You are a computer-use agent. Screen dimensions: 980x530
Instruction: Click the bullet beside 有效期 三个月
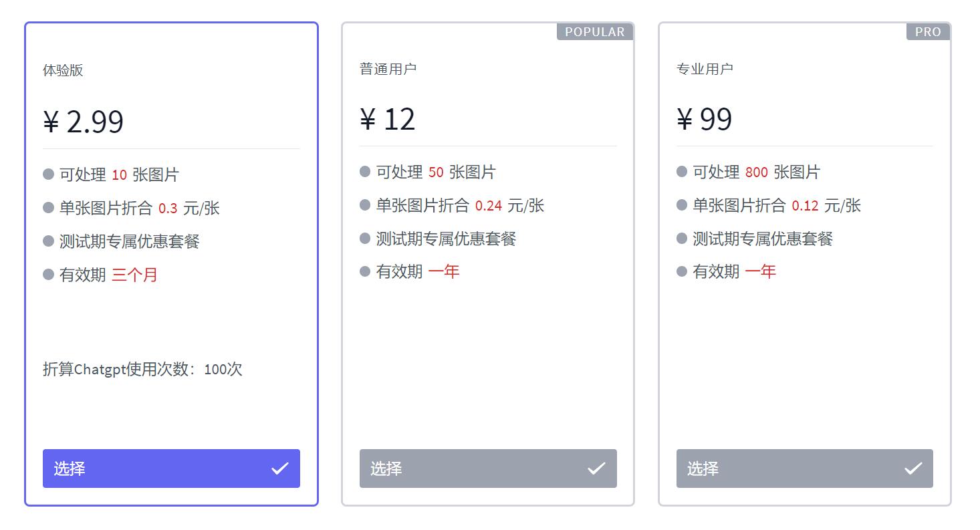tap(48, 275)
